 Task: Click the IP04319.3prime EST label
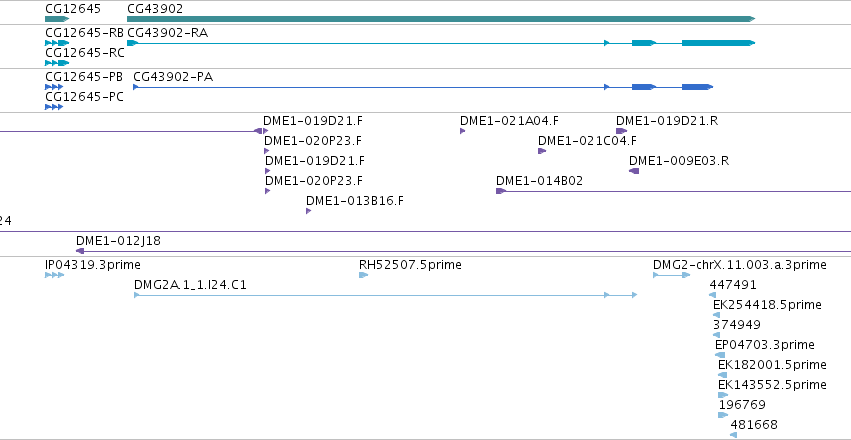pos(93,265)
